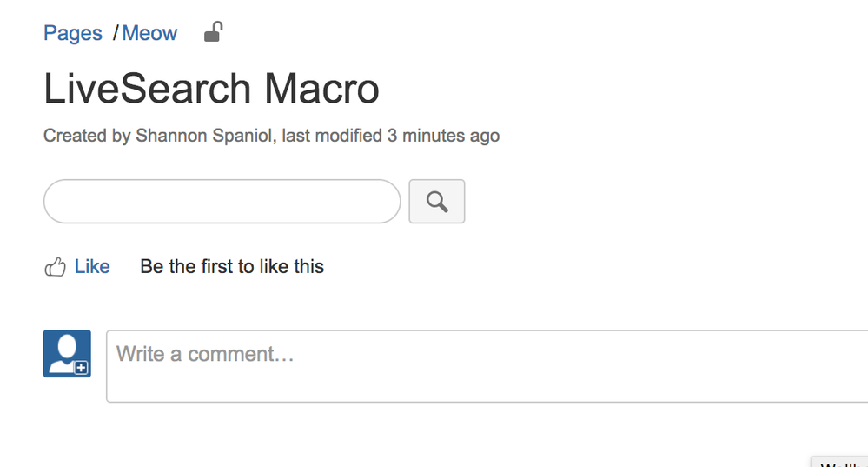Click the slash separator between Pages and Meow
The width and height of the screenshot is (868, 467).
pyautogui.click(x=116, y=33)
